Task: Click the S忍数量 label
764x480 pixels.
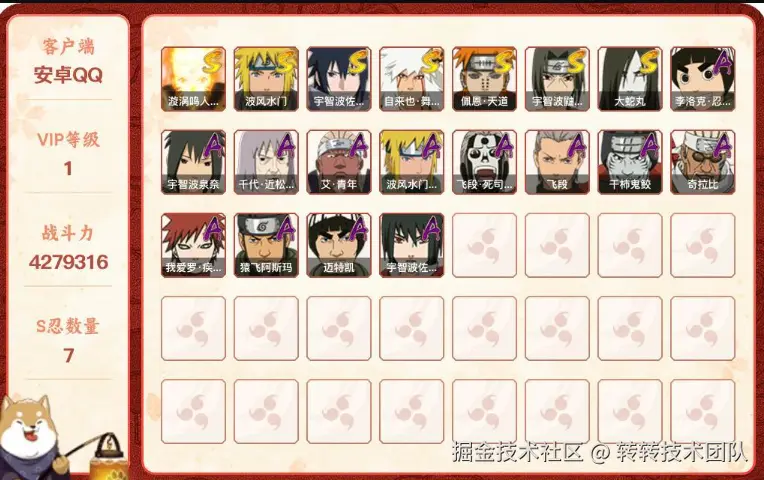Action: 68,326
